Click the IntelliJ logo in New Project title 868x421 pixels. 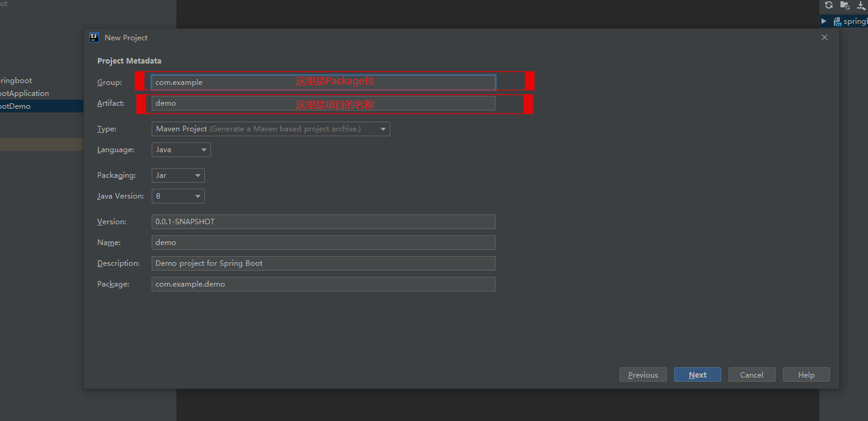click(x=94, y=37)
